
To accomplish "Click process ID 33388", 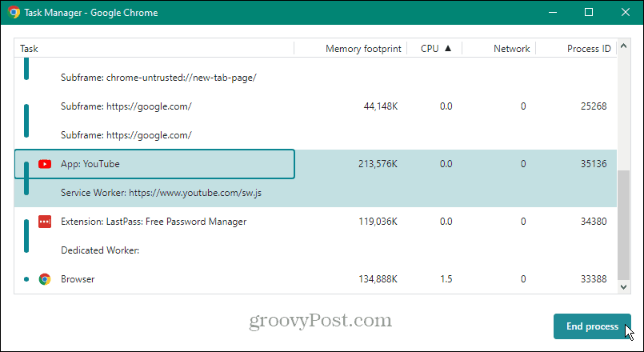I will coord(594,279).
